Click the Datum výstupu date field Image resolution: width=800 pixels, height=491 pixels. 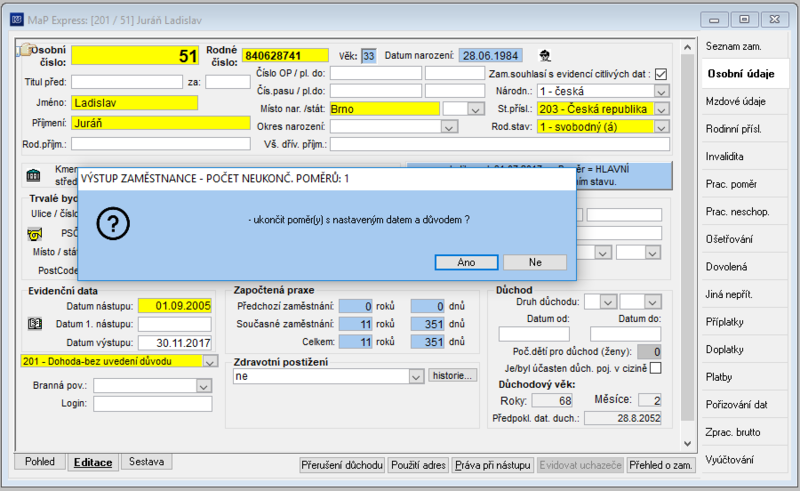pyautogui.click(x=174, y=343)
